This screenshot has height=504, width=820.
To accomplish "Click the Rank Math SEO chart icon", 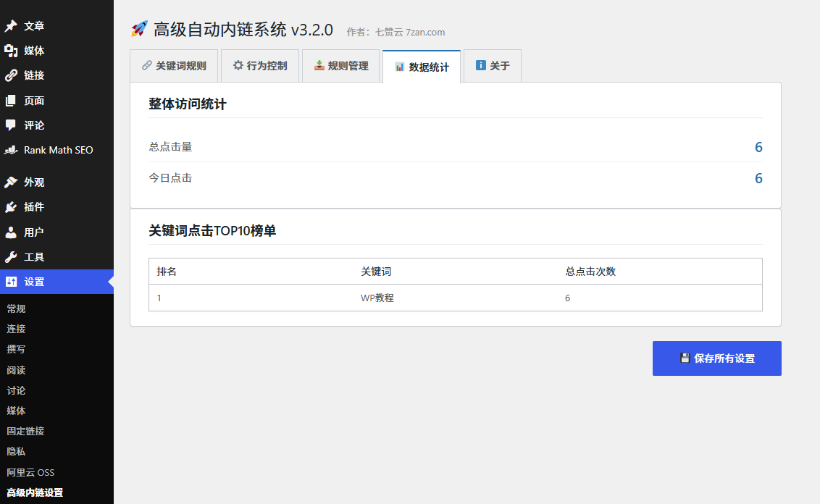I will [x=11, y=150].
